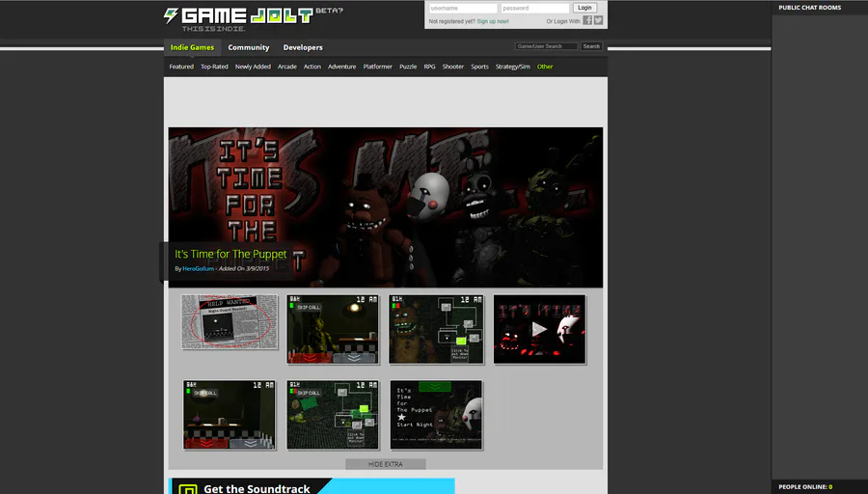Open the Action category
Screen dimensions: 868x494
click(312, 67)
